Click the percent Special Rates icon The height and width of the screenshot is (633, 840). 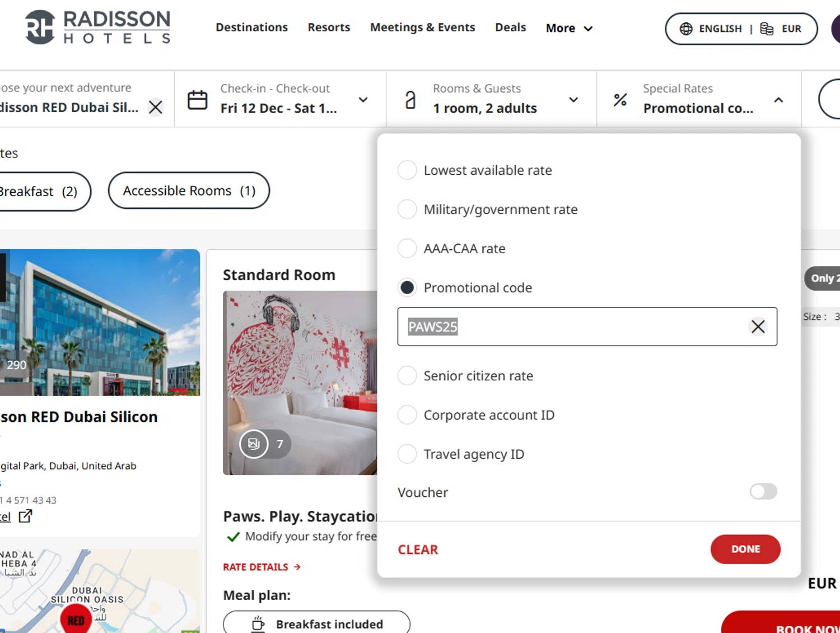coord(620,100)
